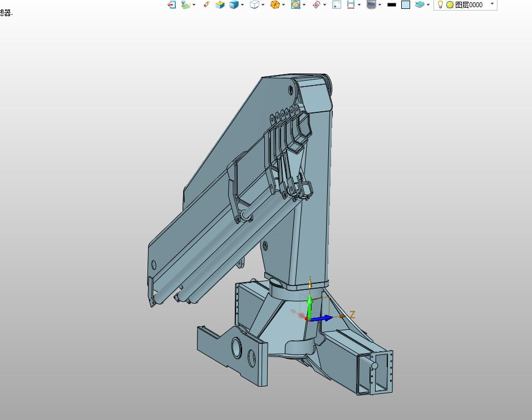This screenshot has height=420, width=532.
Task: Expand the orange polyhedron dropdown arrow
Action: tap(284, 5)
